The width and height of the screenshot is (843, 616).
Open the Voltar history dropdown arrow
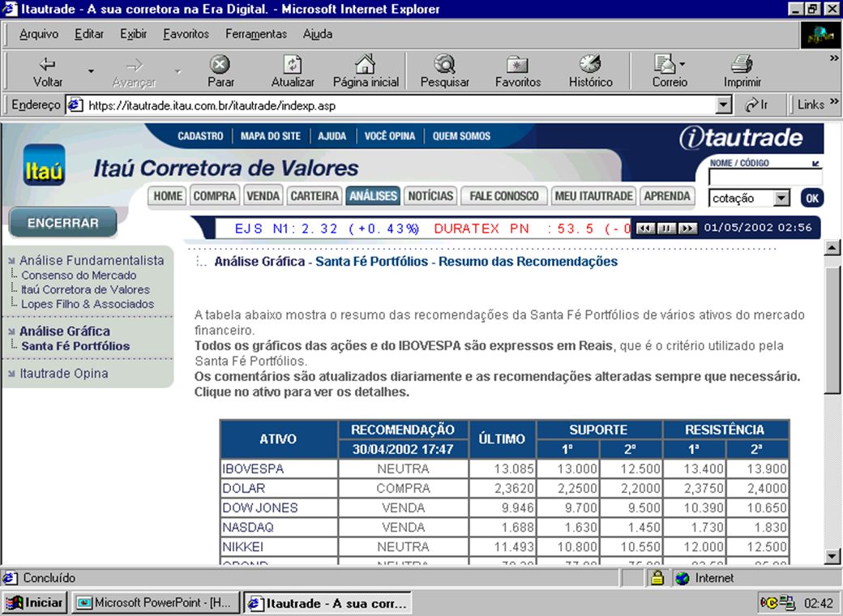pos(91,71)
